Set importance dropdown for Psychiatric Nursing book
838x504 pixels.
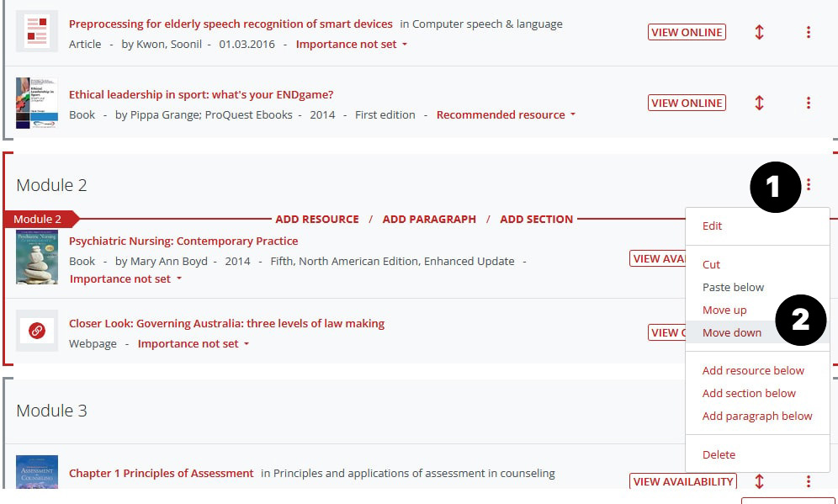pyautogui.click(x=125, y=279)
